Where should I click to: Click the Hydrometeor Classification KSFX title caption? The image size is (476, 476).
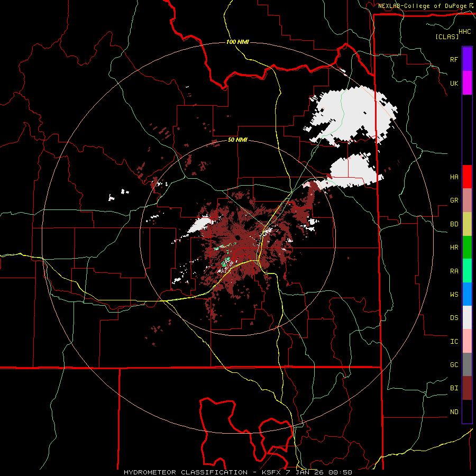pos(237,472)
